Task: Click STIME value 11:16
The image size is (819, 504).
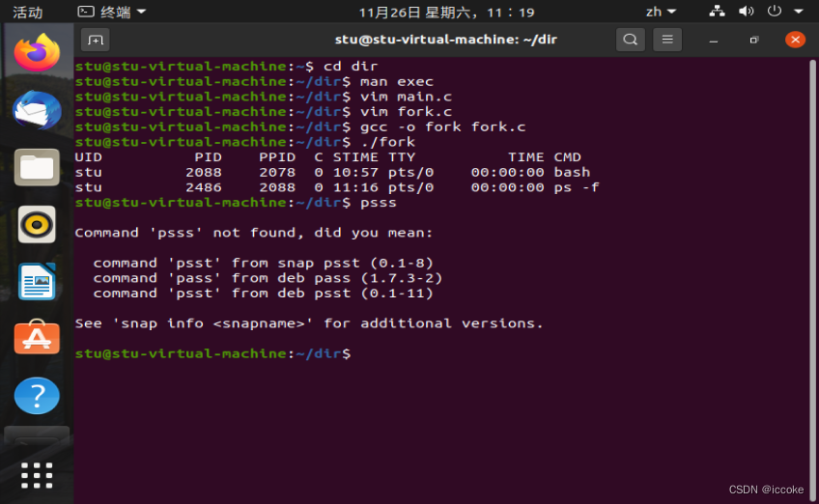Action: tap(355, 187)
